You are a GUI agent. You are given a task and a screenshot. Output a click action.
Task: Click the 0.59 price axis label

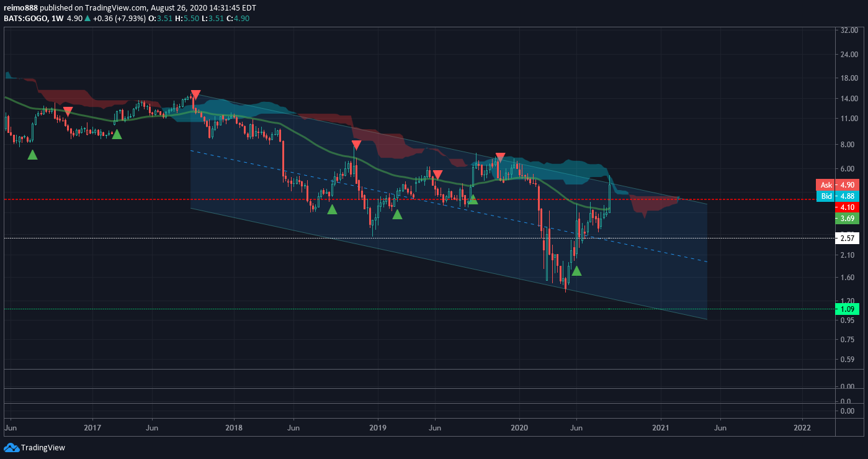[x=849, y=359]
